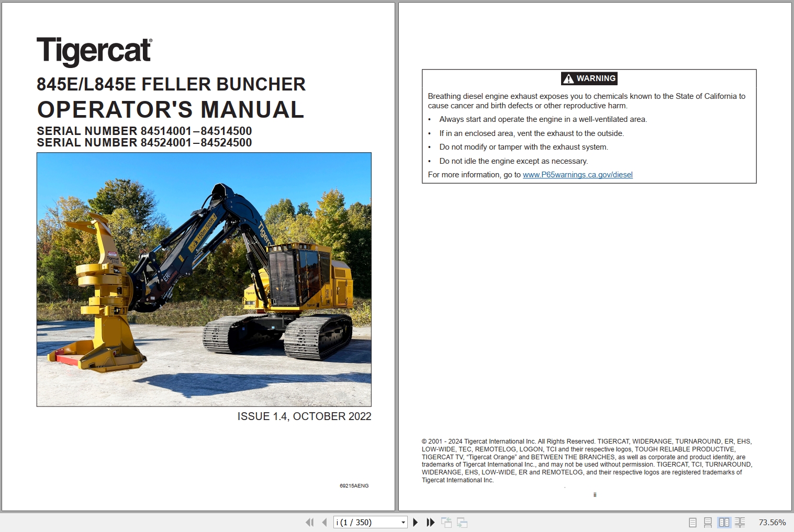
Task: Toggle off the currently highlighted facing-pages mode
Action: (x=724, y=522)
